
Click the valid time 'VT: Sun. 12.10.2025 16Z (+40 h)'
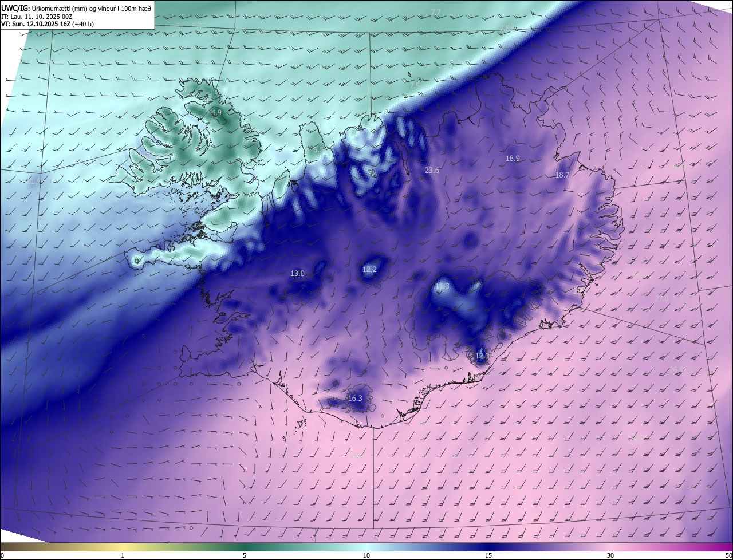[x=48, y=25]
